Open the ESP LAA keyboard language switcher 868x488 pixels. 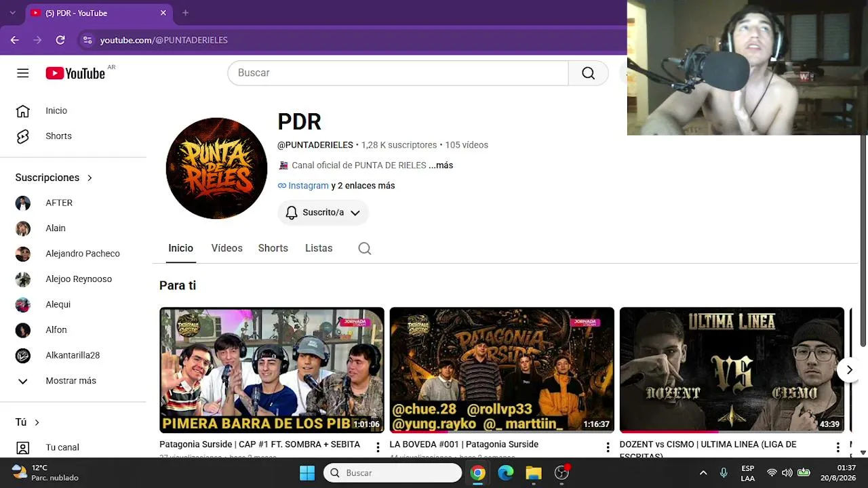tap(747, 472)
